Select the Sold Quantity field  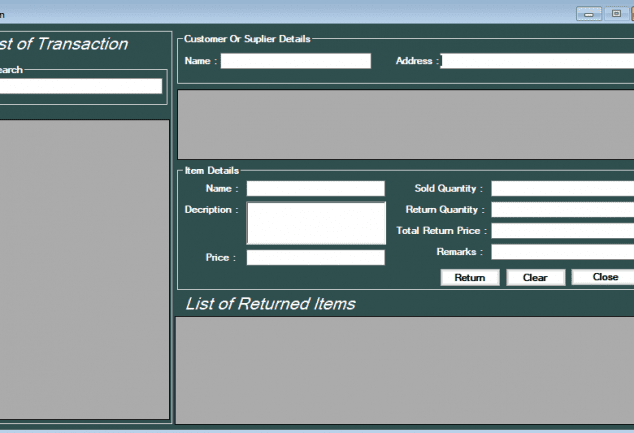(x=562, y=188)
